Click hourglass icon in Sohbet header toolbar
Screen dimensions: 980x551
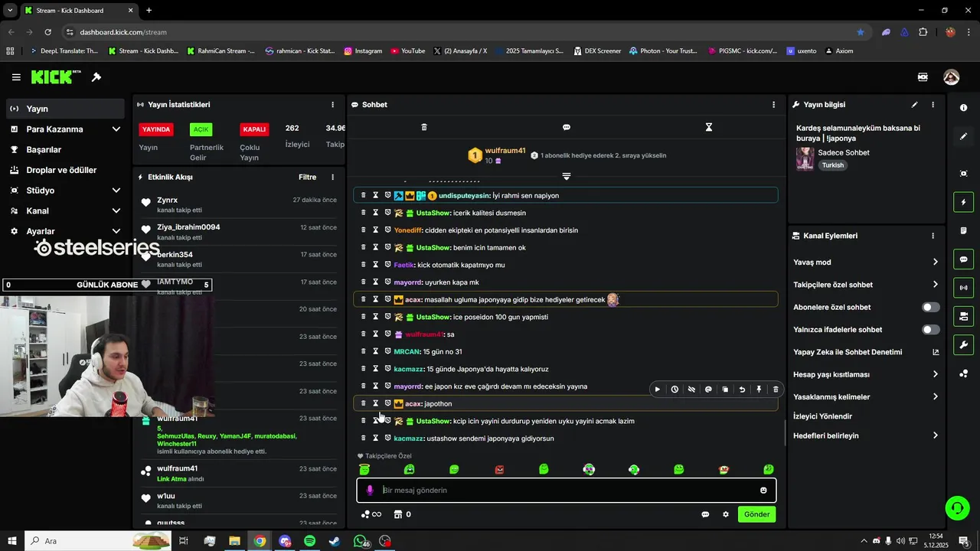coord(709,127)
